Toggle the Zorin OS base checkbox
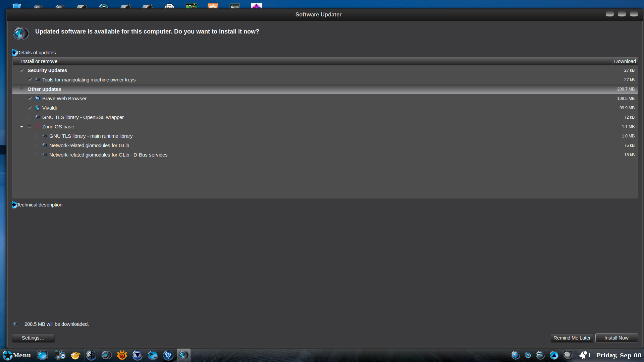The height and width of the screenshot is (362, 644). pos(30,127)
